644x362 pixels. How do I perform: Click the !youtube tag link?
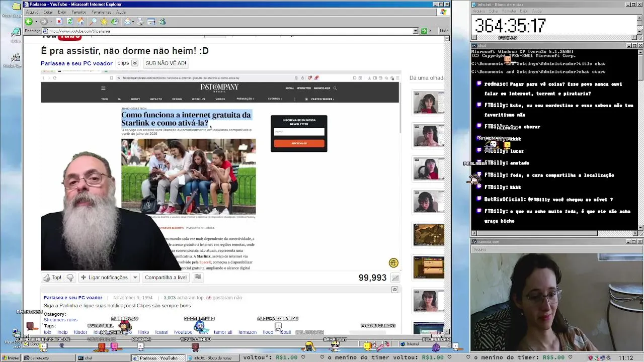point(183,332)
